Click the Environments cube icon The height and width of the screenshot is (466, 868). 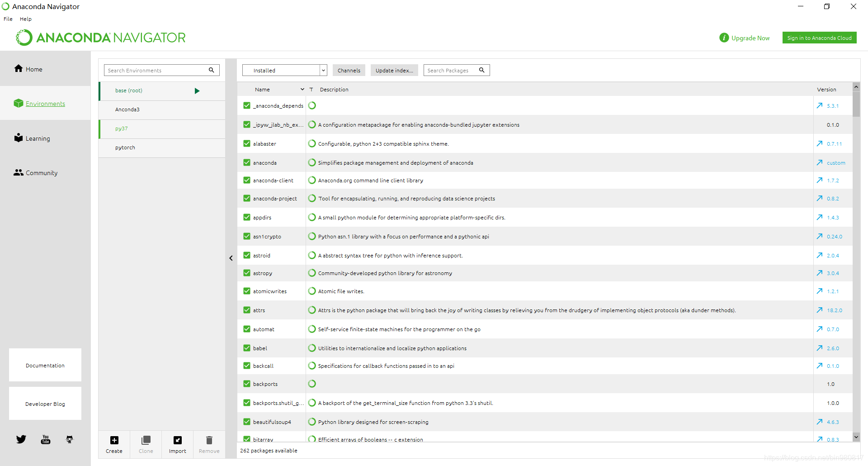[x=19, y=103]
